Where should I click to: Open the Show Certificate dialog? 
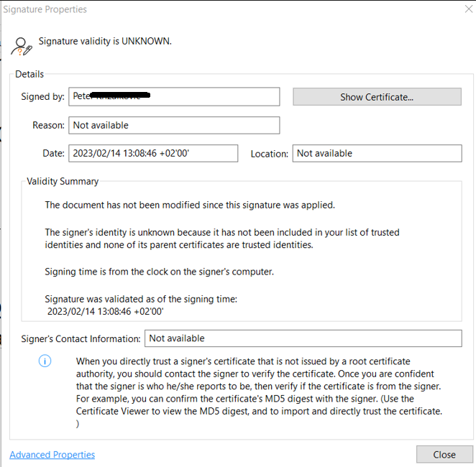coord(377,97)
